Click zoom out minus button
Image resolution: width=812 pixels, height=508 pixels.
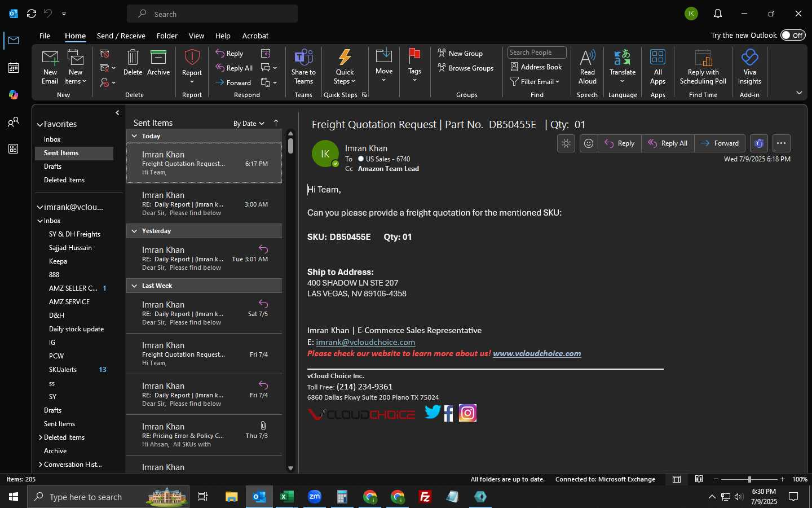click(716, 479)
